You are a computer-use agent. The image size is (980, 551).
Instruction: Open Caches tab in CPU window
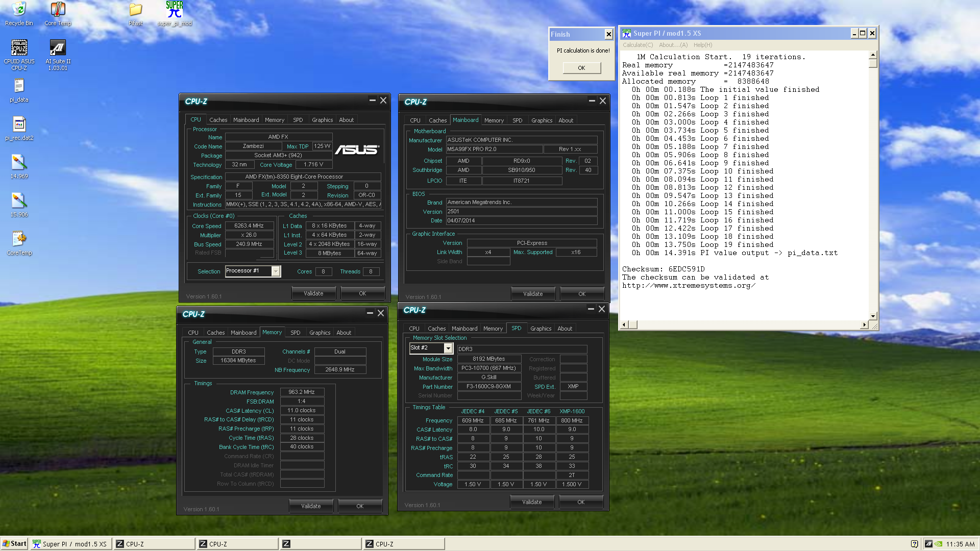(218, 120)
